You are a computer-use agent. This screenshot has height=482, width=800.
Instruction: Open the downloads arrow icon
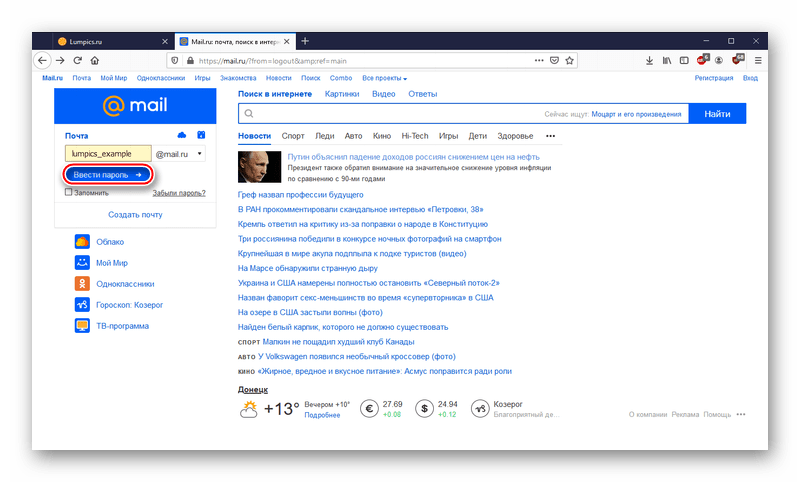(x=649, y=61)
